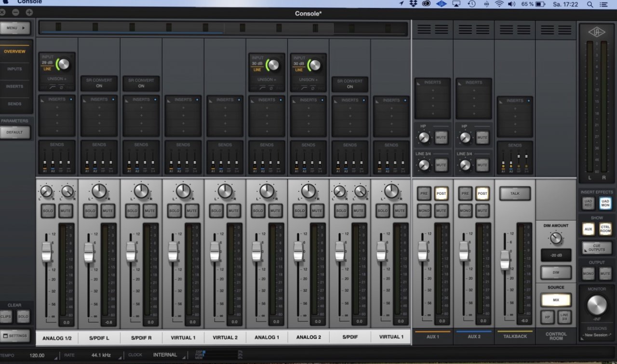Click the Universal Audio logo above the meters
This screenshot has height=364, width=617.
coord(596,31)
